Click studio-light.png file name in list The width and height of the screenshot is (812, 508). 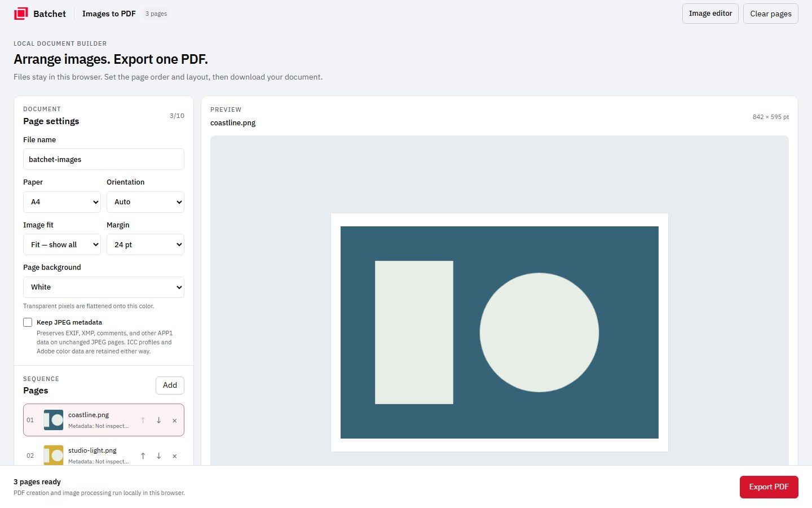[x=92, y=450]
